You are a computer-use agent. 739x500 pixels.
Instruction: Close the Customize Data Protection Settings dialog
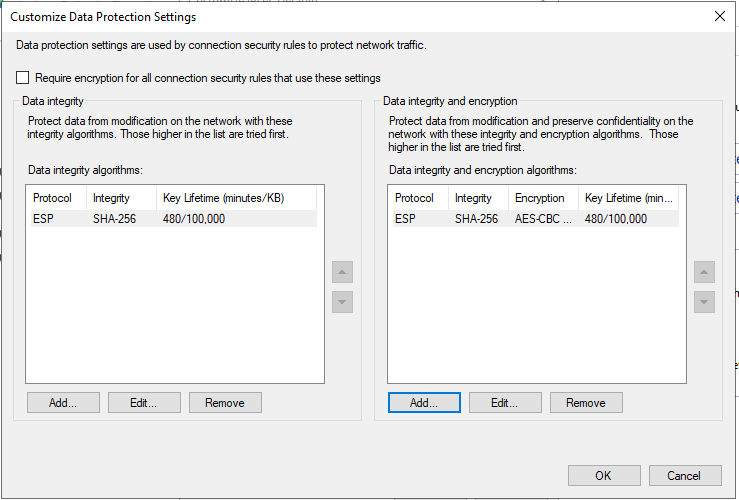click(x=718, y=16)
